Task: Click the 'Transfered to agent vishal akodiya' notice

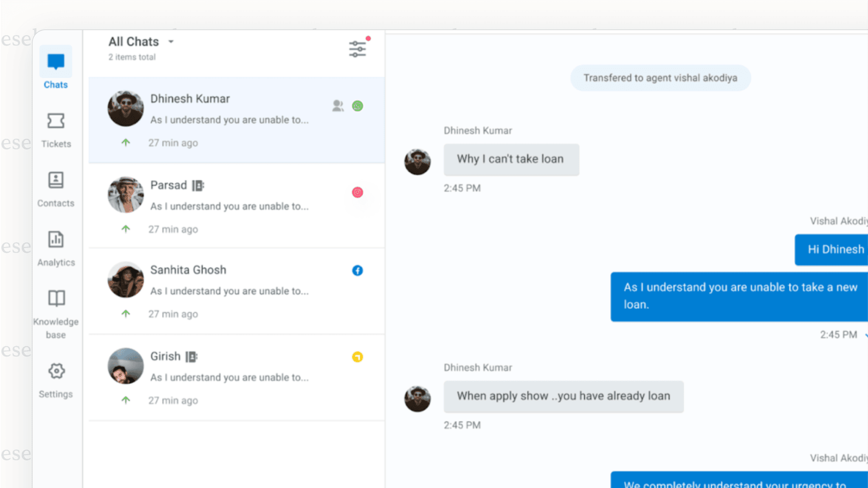Action: click(x=660, y=78)
